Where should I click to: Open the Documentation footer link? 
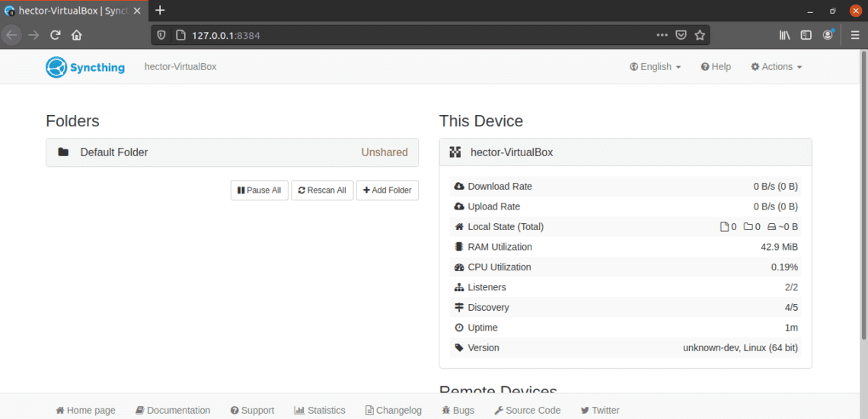pyautogui.click(x=174, y=410)
